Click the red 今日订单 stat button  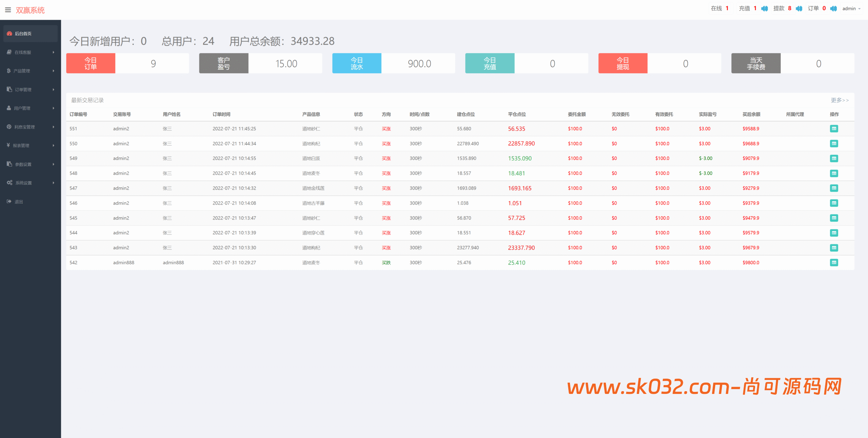[x=91, y=63]
